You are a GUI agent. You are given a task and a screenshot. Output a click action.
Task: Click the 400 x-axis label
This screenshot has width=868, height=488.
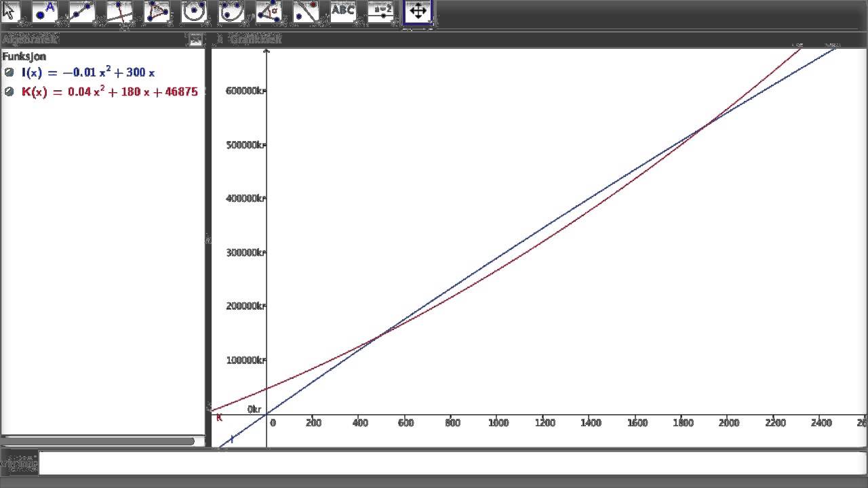360,423
